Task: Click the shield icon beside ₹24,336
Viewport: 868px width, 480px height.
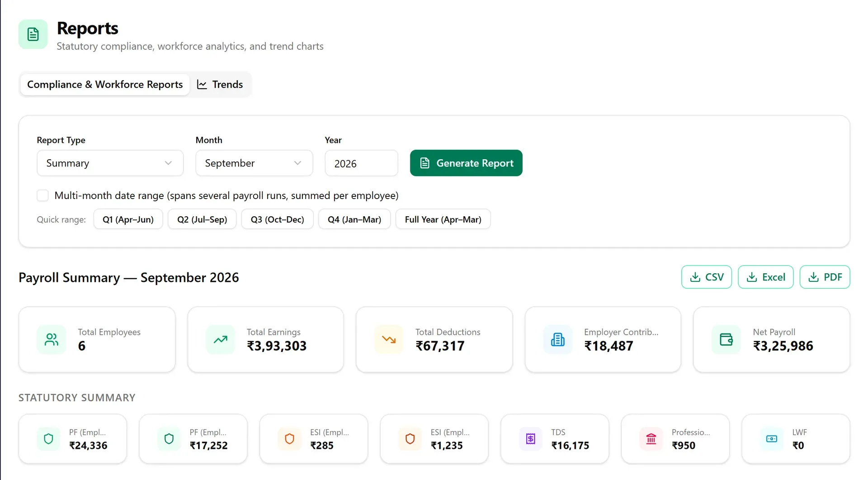Action: (x=49, y=439)
